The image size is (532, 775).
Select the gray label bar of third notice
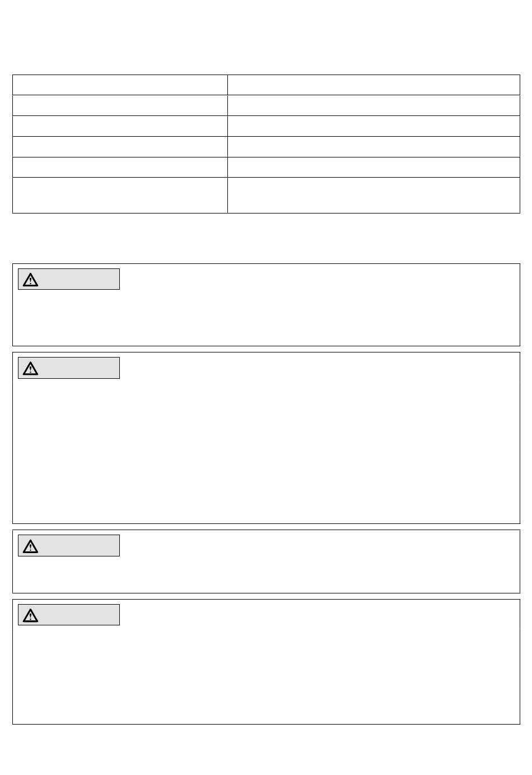click(x=69, y=545)
